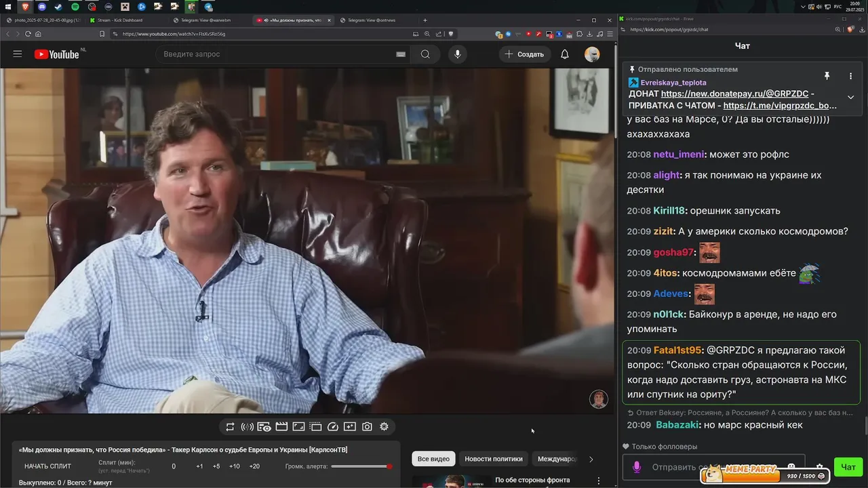Click the YouTube URL address bar
Screen dimensions: 868x488
pos(264,34)
